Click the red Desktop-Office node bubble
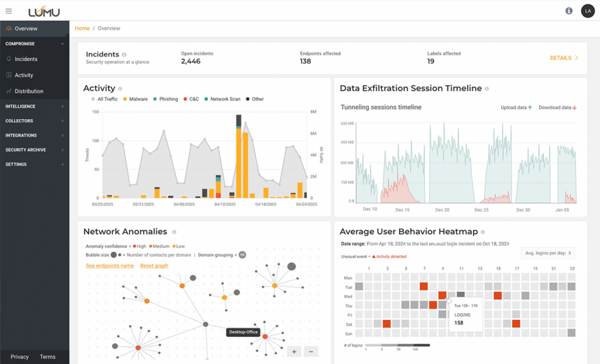600x364 pixels. coord(265,336)
